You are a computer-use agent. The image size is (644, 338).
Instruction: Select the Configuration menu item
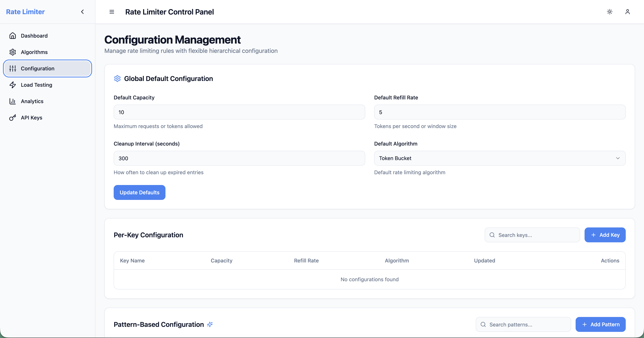48,68
